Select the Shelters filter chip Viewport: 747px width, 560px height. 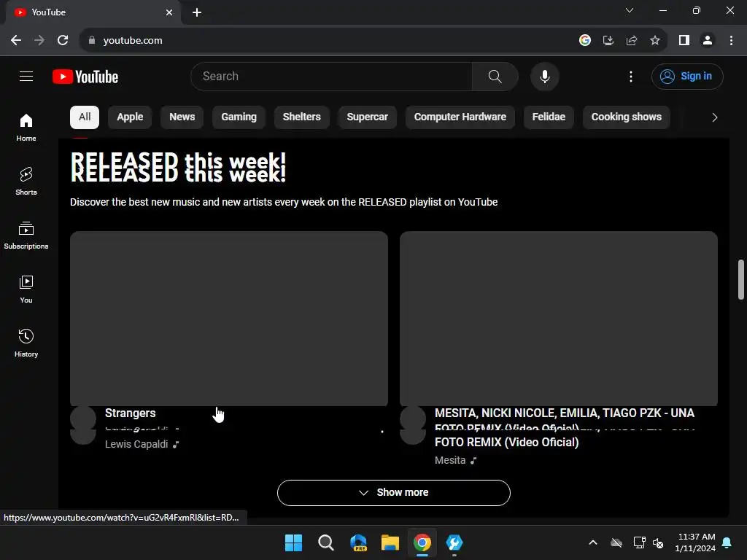click(x=301, y=117)
